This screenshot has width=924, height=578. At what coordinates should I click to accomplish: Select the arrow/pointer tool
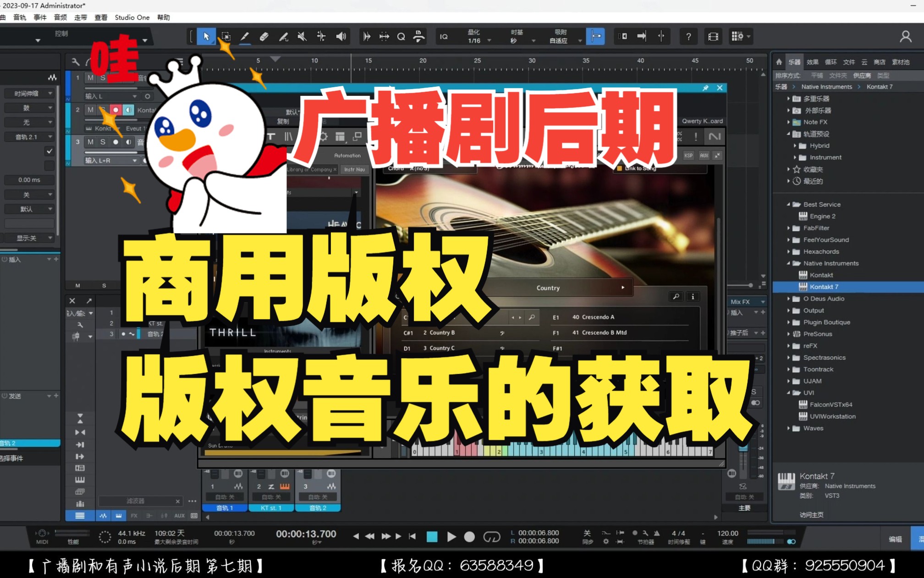pos(205,37)
